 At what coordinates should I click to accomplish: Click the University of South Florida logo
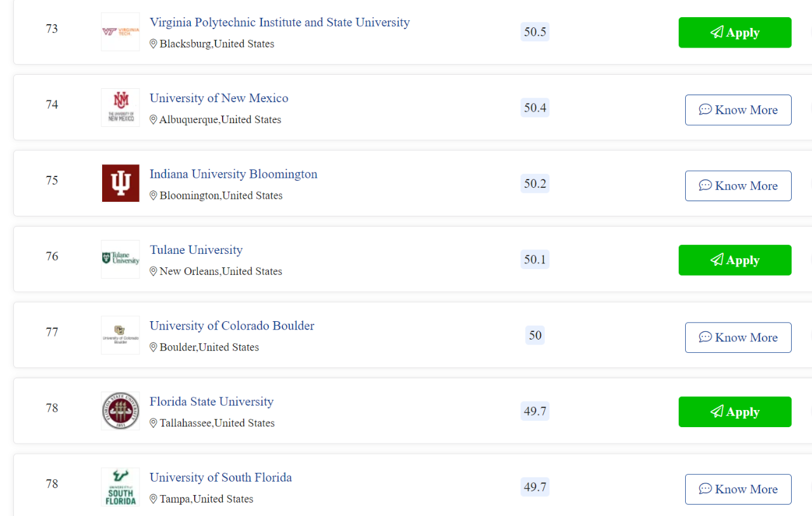[x=121, y=487]
